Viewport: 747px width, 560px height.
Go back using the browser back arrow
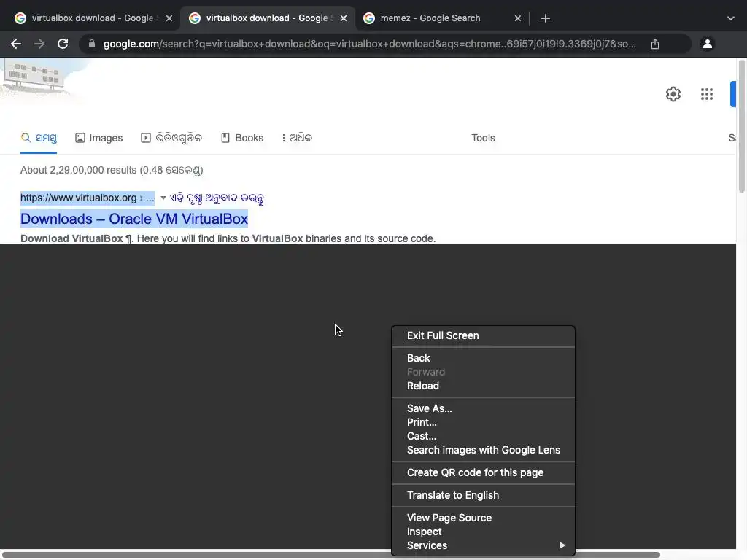pos(16,44)
